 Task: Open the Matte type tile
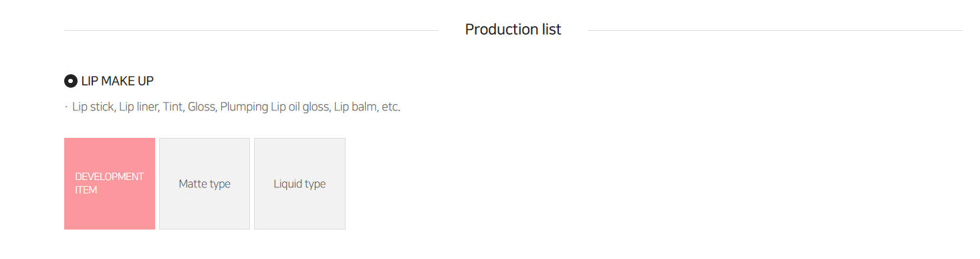coord(205,183)
